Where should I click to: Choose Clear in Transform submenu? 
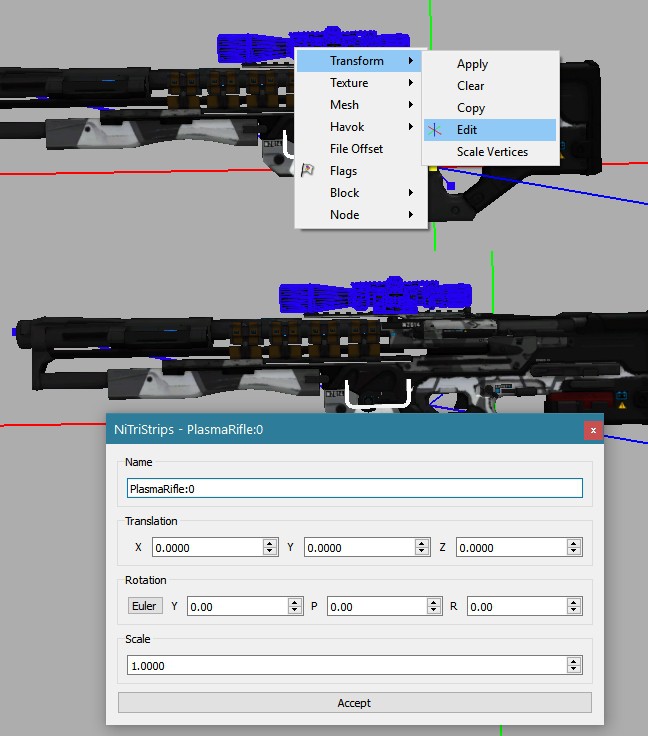coord(471,86)
